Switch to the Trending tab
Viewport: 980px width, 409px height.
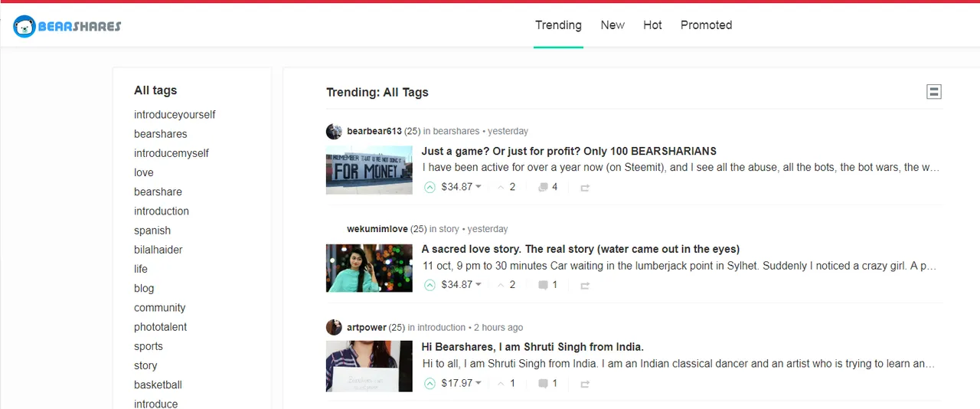[x=558, y=25]
